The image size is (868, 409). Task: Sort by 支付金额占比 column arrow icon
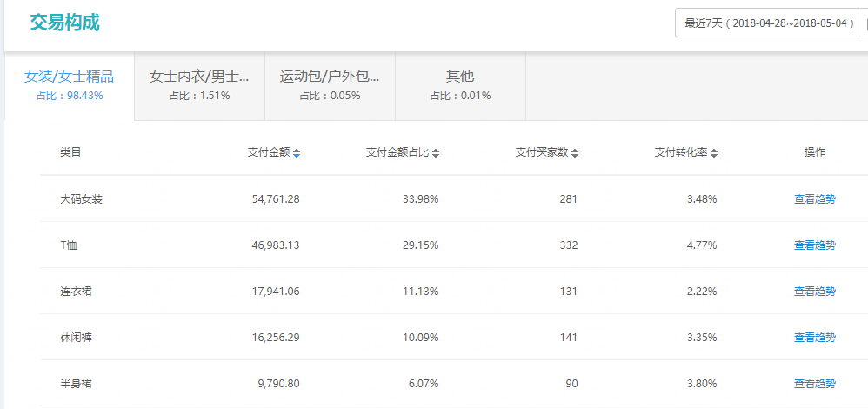pyautogui.click(x=436, y=153)
